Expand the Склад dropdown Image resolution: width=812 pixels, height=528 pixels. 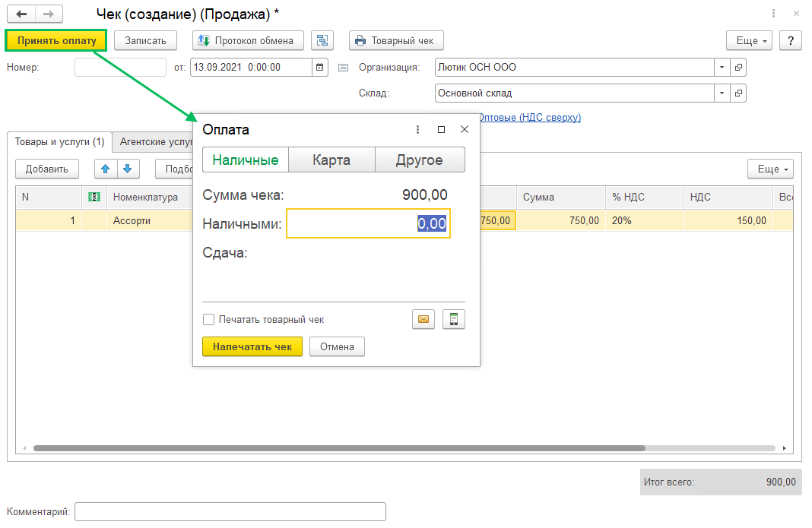click(x=722, y=93)
